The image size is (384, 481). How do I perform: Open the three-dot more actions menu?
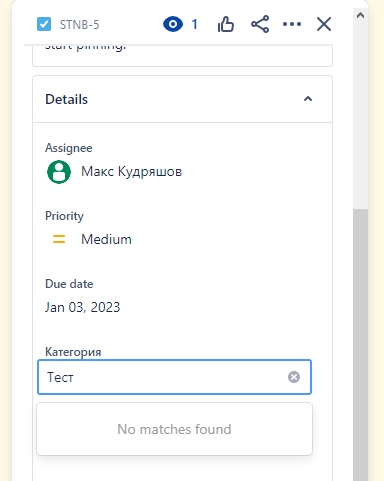click(292, 24)
